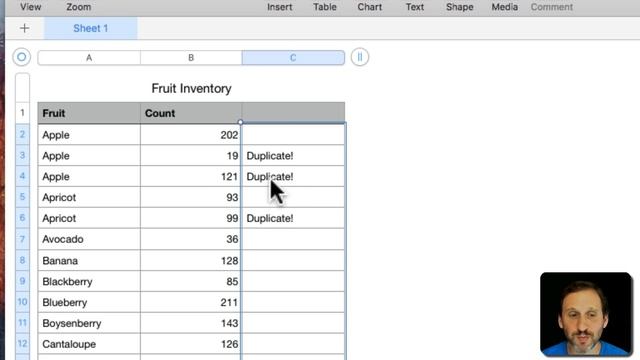Click the presenter webcam thumbnail
Screen dimensions: 640x360
tap(586, 314)
